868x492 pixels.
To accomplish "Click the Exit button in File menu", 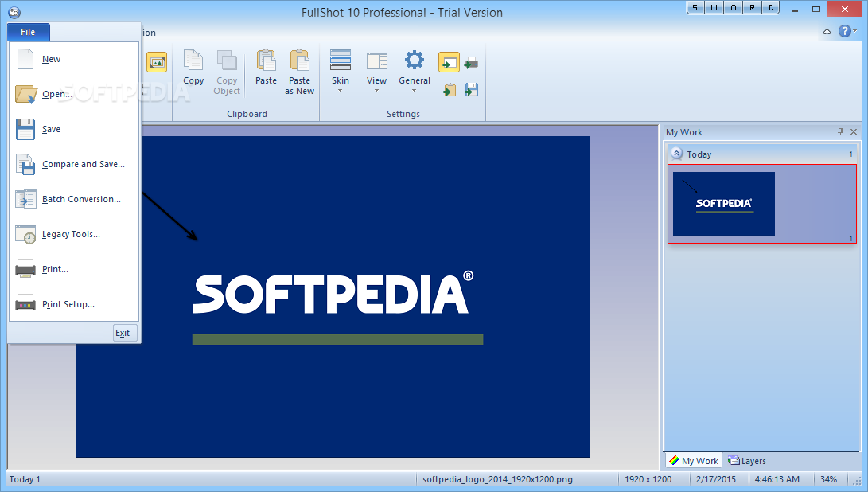I will (125, 333).
